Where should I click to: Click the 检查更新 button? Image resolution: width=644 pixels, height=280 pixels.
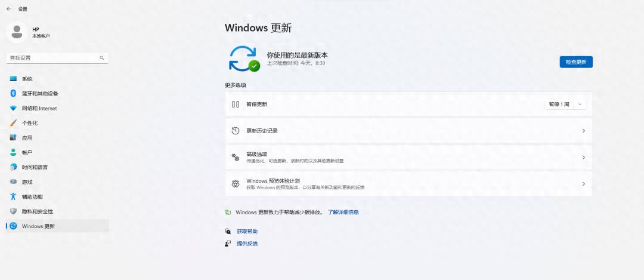click(576, 62)
